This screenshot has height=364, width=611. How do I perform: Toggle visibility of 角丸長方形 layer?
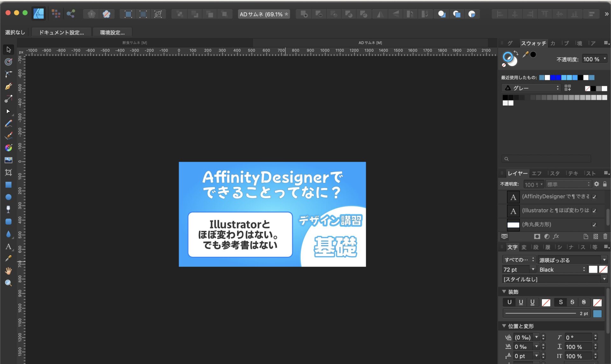click(x=594, y=225)
